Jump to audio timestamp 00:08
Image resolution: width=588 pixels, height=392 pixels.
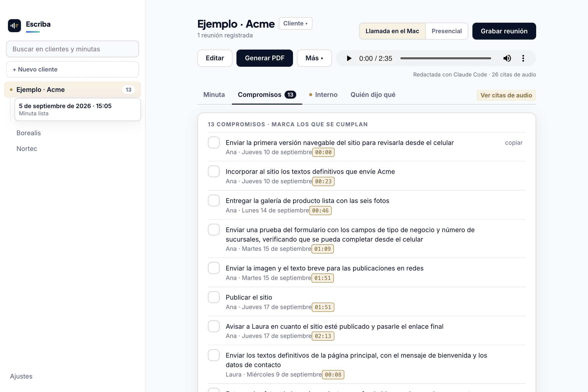333,375
